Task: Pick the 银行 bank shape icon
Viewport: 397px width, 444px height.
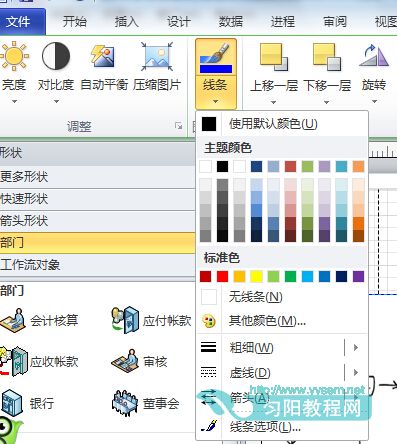Action: point(12,403)
